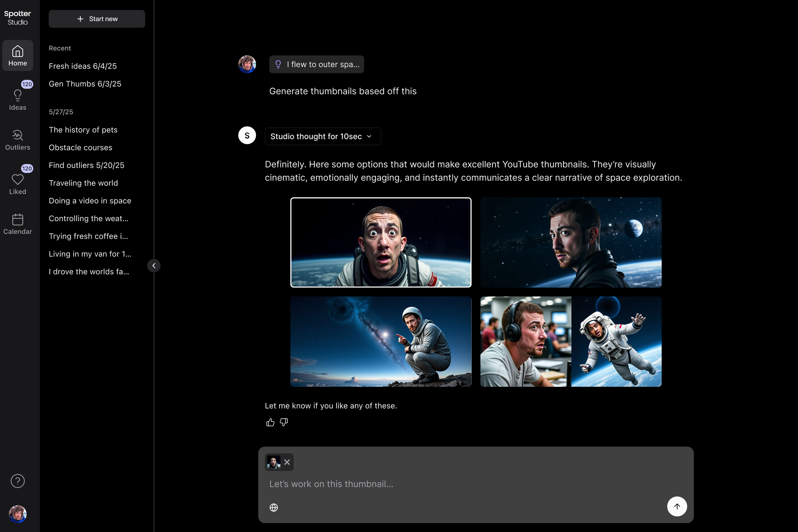798x532 pixels.
Task: Open Doing a video in space chat
Action: click(x=90, y=201)
